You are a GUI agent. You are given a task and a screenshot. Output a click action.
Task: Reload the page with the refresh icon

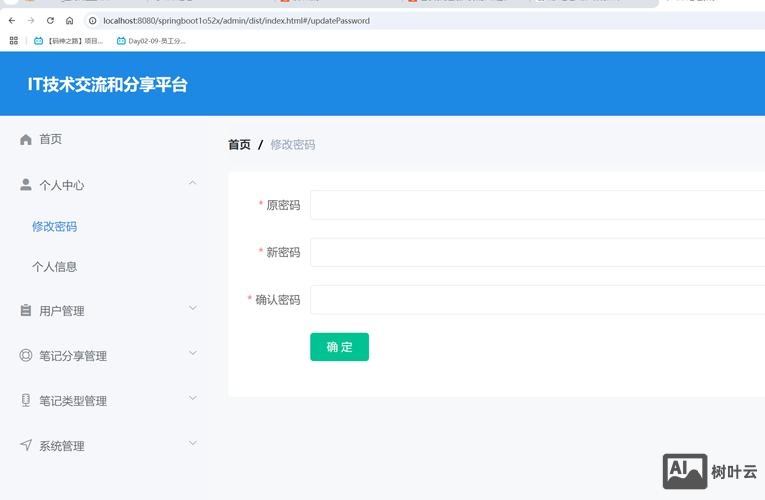(50, 20)
